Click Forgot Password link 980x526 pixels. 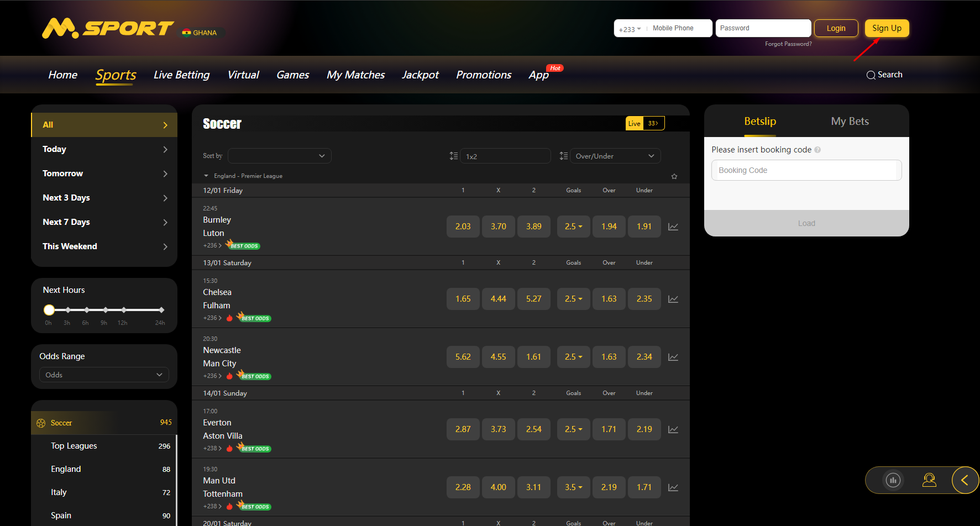[788, 44]
